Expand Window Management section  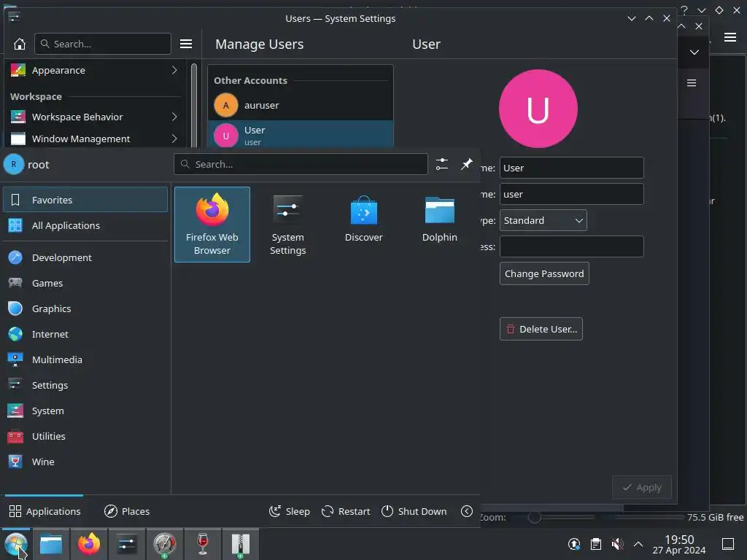pos(94,139)
